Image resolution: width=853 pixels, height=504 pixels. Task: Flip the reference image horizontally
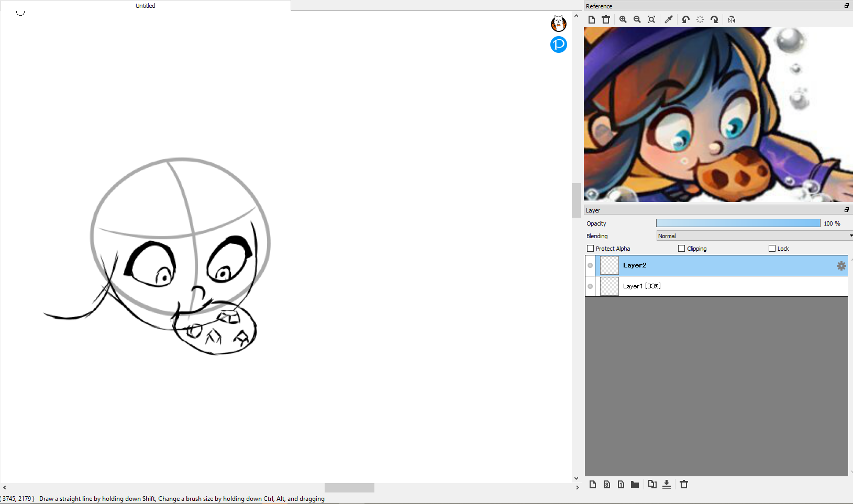point(732,19)
